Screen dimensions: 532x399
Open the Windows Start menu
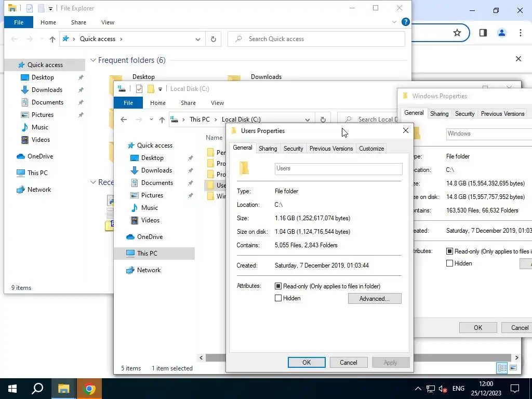pyautogui.click(x=12, y=389)
